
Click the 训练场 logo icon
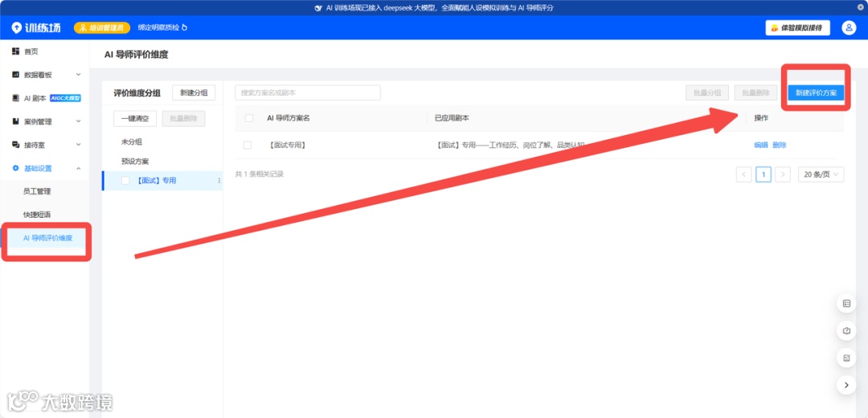tap(16, 27)
